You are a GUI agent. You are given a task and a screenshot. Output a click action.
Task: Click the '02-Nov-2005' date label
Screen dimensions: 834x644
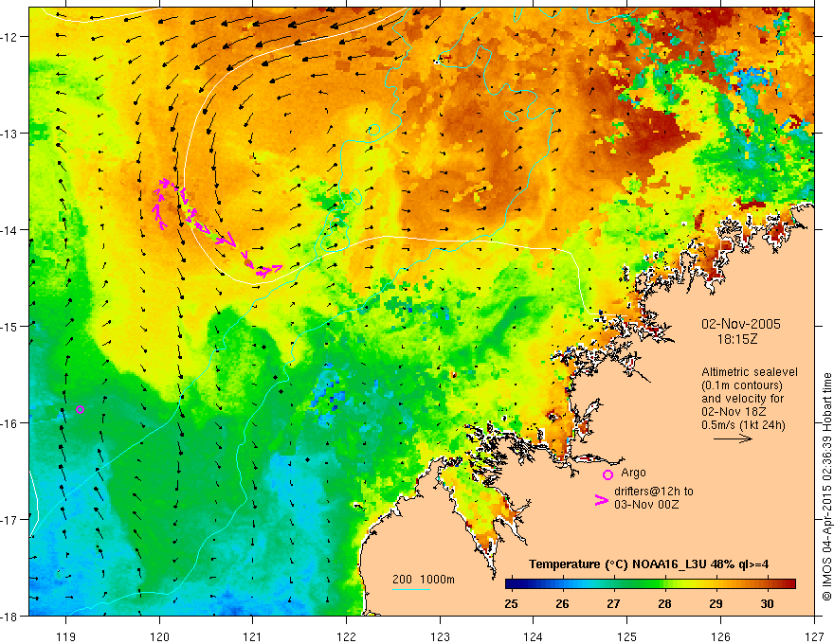point(741,324)
